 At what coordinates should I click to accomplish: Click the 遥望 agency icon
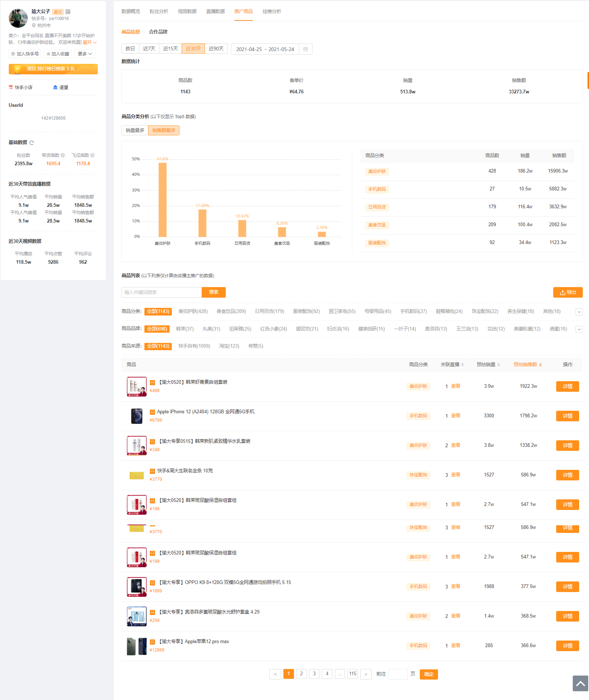pyautogui.click(x=55, y=88)
